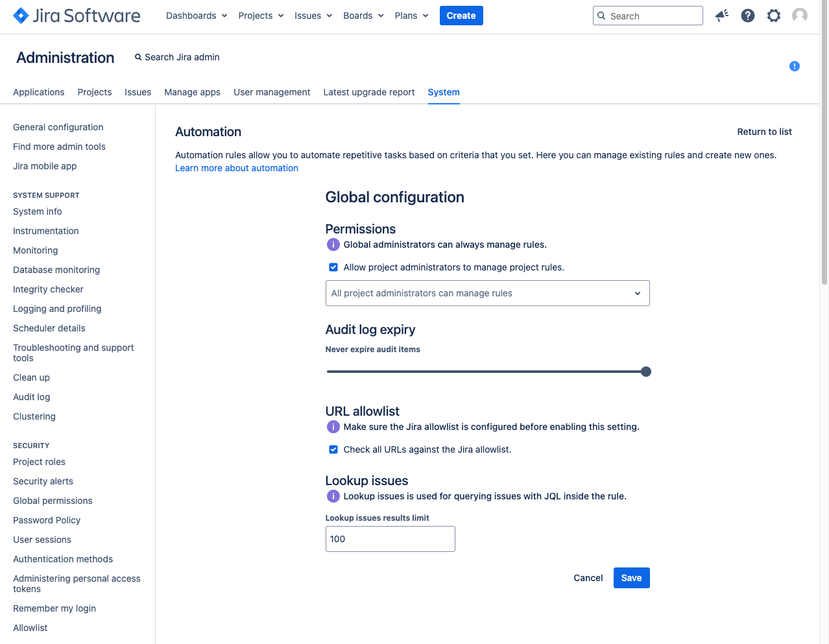Click the Lookup issues results limit field

pyautogui.click(x=390, y=539)
